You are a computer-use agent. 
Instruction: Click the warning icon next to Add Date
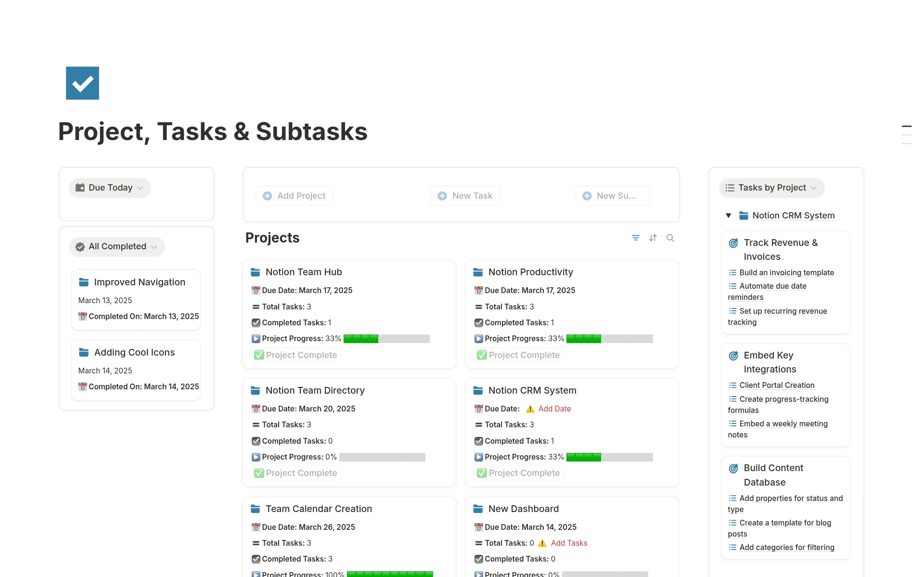530,409
